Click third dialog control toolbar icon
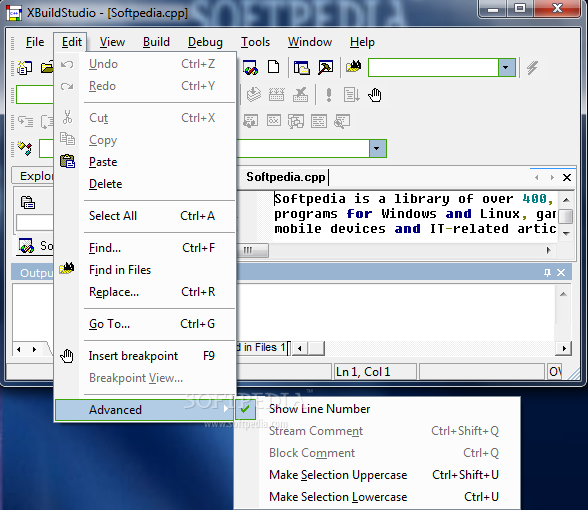Image resolution: width=588 pixels, height=510 pixels. click(x=296, y=122)
